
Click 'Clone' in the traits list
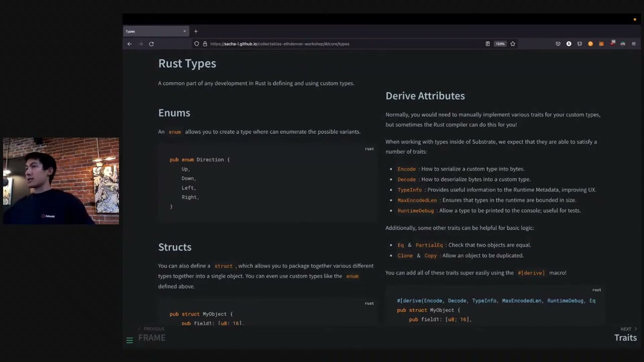coord(405,256)
